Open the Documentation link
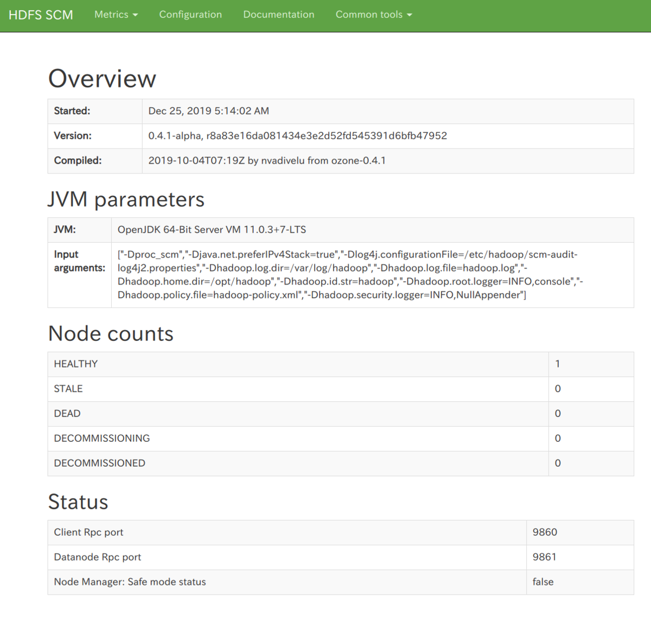The width and height of the screenshot is (651, 644). tap(279, 15)
